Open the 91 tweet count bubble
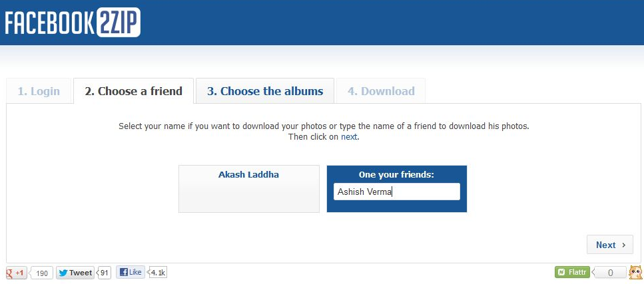This screenshot has height=284, width=644. coord(105,273)
